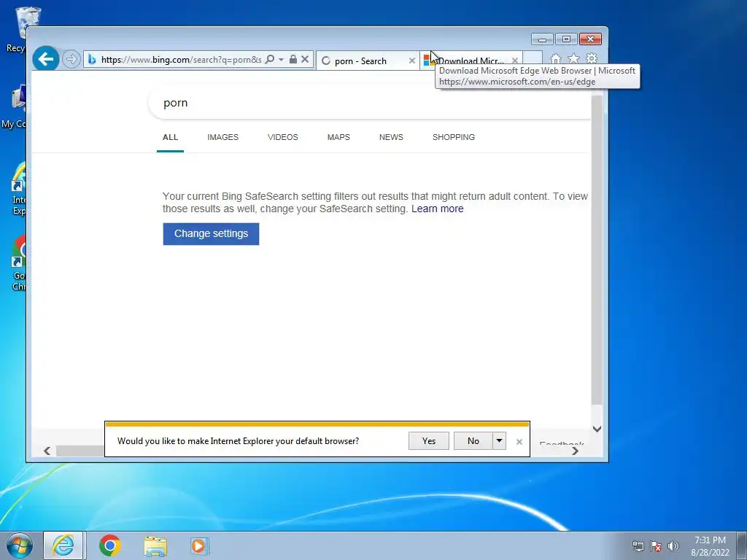Switch to SHOPPING results
The image size is (747, 560).
454,137
